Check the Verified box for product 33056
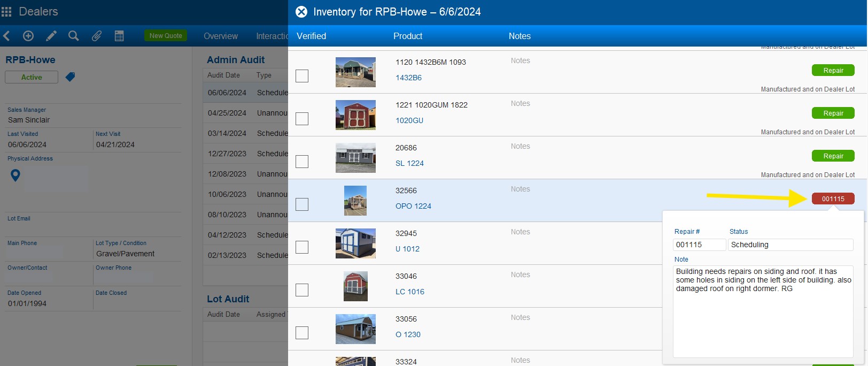This screenshot has width=868, height=366. coord(302,333)
